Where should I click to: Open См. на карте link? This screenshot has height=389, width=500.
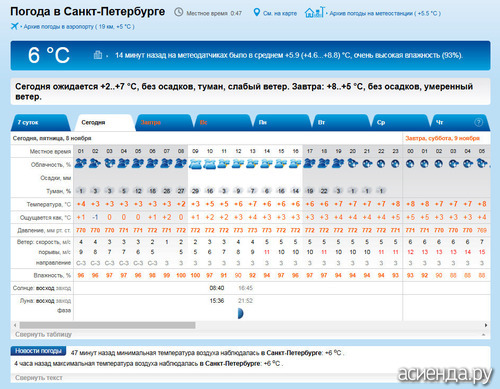(280, 13)
